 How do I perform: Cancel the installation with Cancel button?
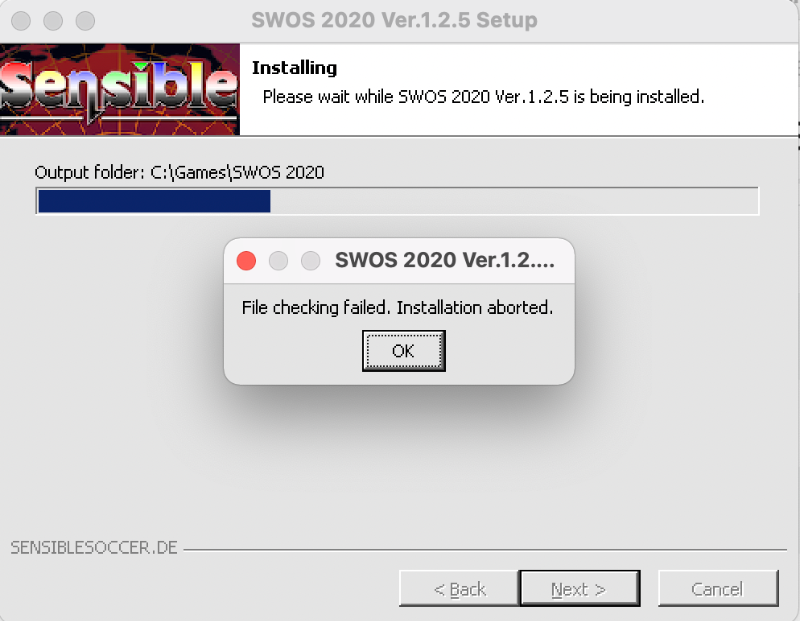(x=718, y=589)
